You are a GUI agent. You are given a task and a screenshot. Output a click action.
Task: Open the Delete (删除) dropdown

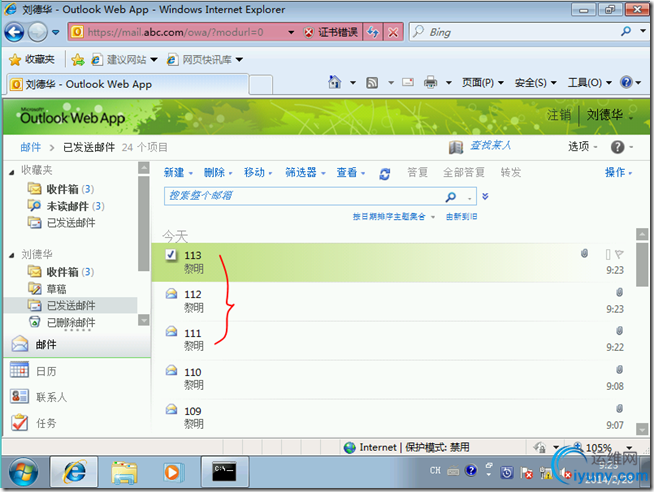pyautogui.click(x=218, y=173)
